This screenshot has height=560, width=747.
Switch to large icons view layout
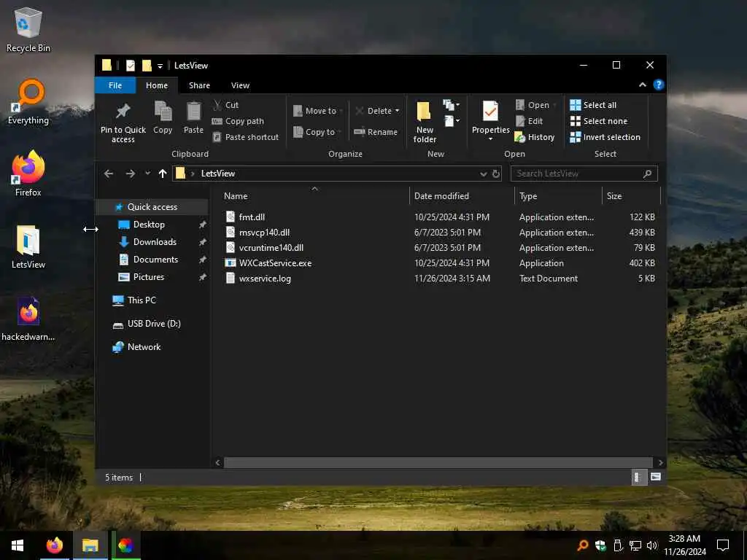click(x=656, y=477)
